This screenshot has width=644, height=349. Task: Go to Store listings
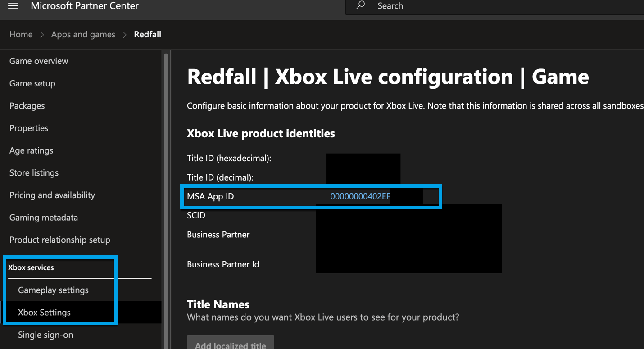tap(34, 173)
